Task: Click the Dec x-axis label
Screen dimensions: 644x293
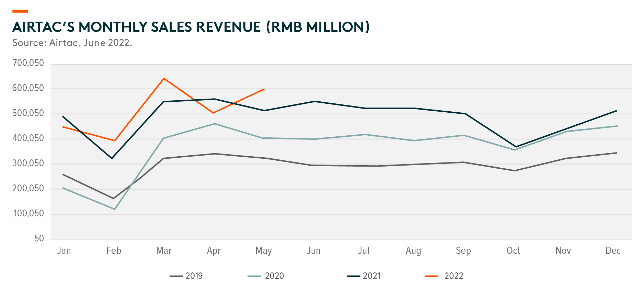Action: pos(613,250)
